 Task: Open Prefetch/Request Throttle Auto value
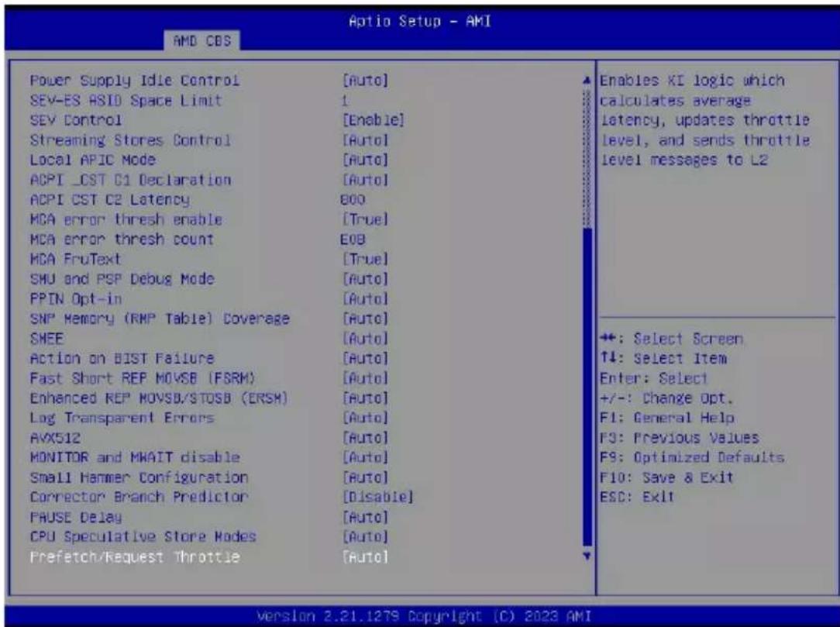click(365, 556)
